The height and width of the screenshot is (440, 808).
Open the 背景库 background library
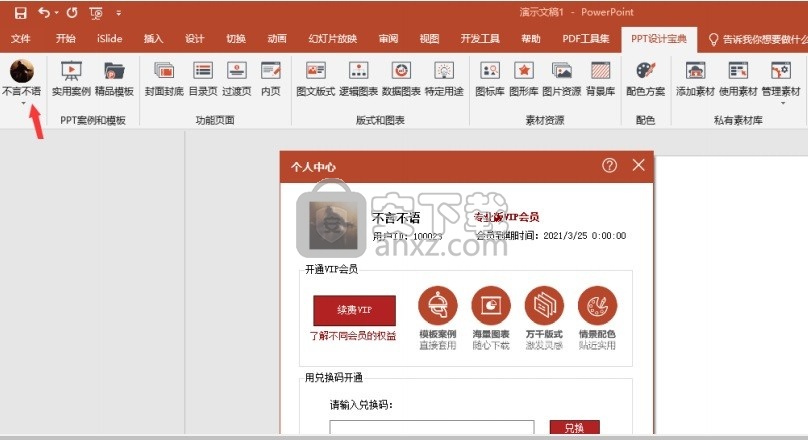pyautogui.click(x=600, y=79)
